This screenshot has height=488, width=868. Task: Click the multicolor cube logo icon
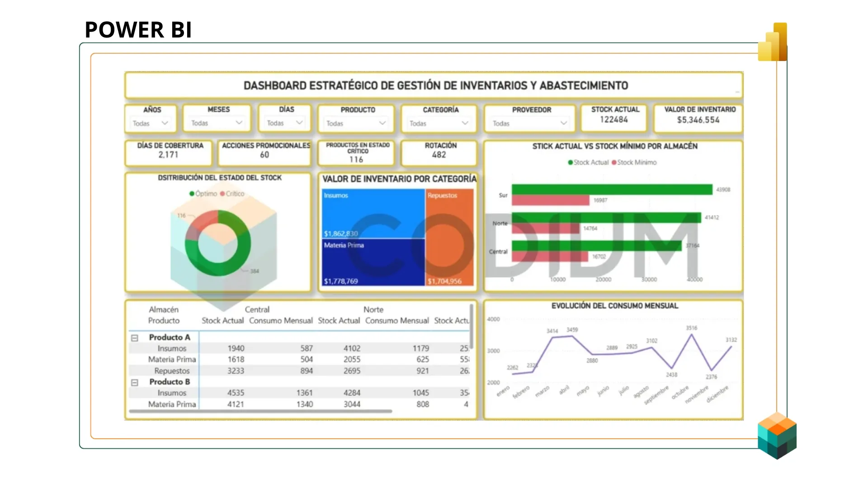[777, 436]
